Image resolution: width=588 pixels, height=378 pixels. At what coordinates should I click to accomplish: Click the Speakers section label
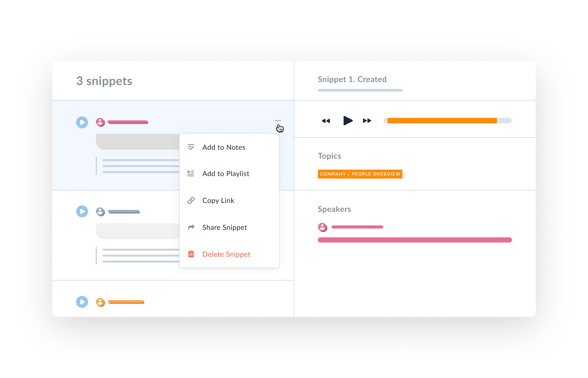(x=334, y=209)
